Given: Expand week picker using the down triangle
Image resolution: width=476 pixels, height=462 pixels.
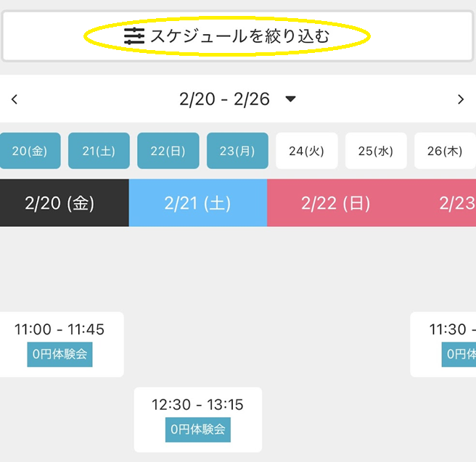Looking at the screenshot, I should coord(291,99).
